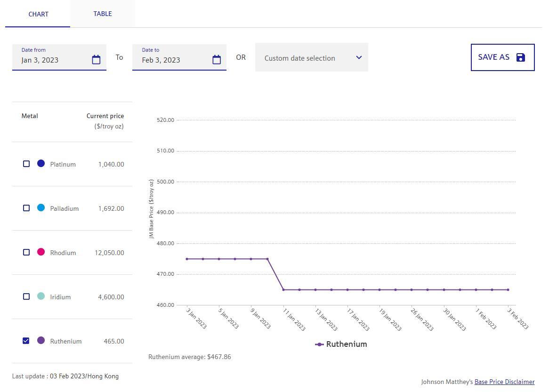Click the Palladium light blue color dot
The width and height of the screenshot is (549, 392).
41,208
